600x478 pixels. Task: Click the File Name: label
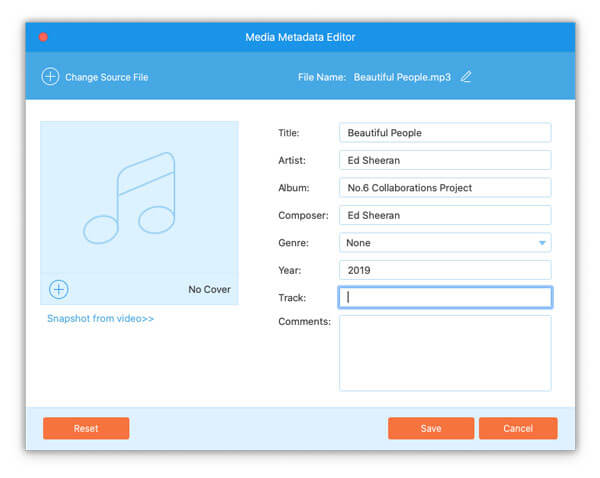pyautogui.click(x=322, y=77)
